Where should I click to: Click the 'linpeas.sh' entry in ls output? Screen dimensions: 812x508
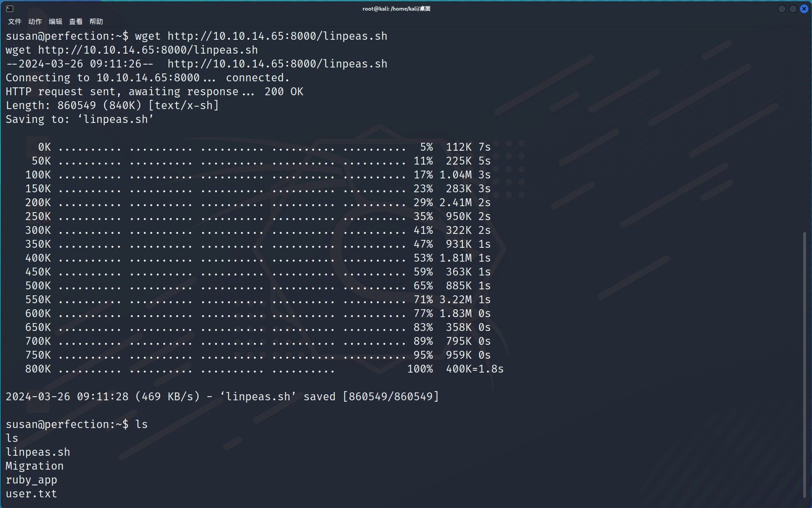coord(38,452)
